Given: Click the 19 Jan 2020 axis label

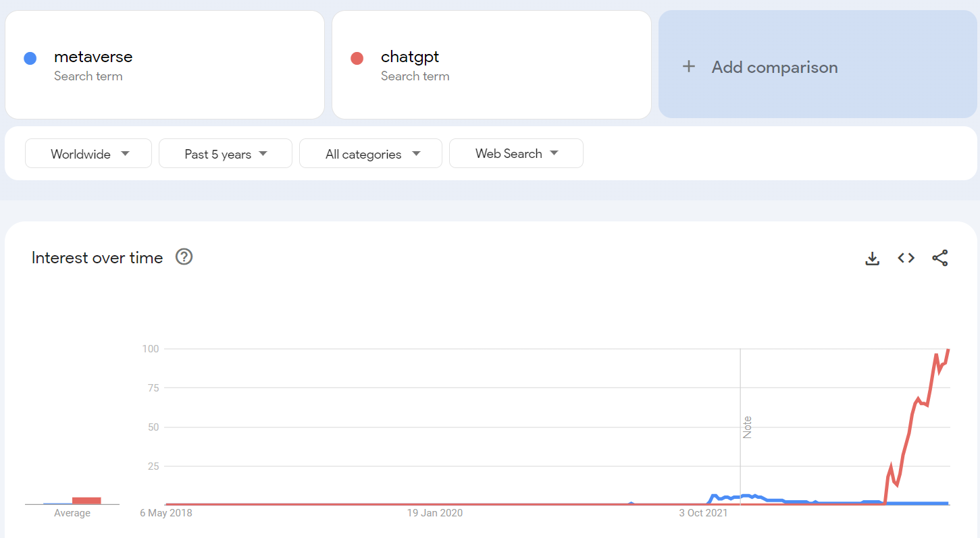Looking at the screenshot, I should 435,513.
